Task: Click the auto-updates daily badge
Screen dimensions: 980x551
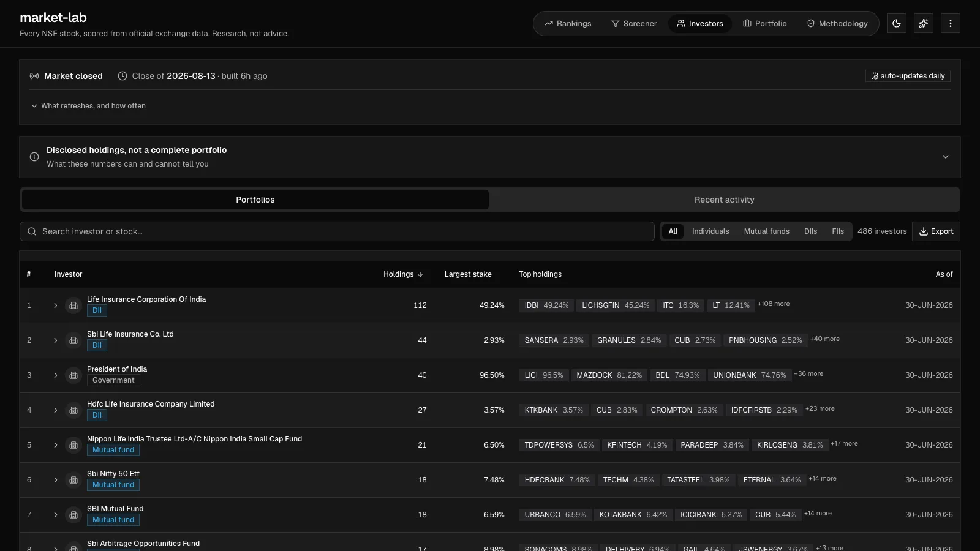Action: pyautogui.click(x=908, y=76)
